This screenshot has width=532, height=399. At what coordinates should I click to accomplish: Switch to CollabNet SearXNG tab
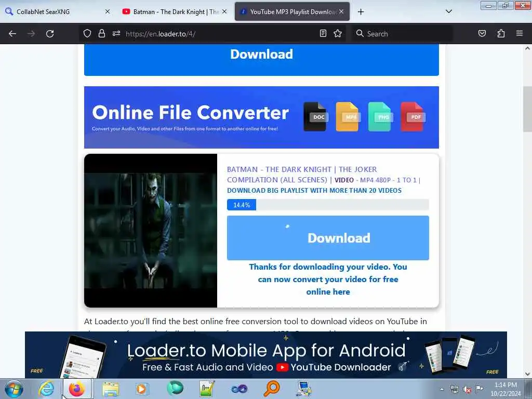pos(58,12)
